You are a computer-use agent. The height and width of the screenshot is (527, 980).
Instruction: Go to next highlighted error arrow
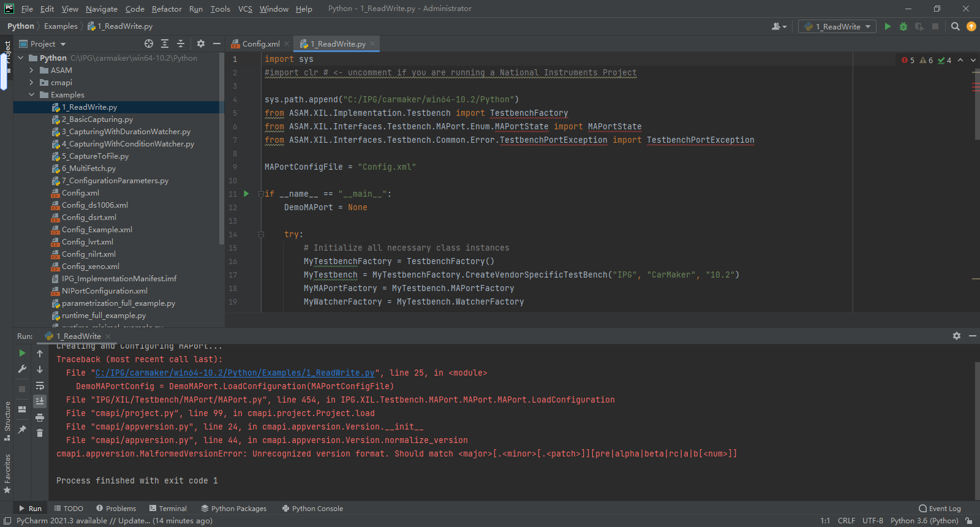(x=973, y=60)
